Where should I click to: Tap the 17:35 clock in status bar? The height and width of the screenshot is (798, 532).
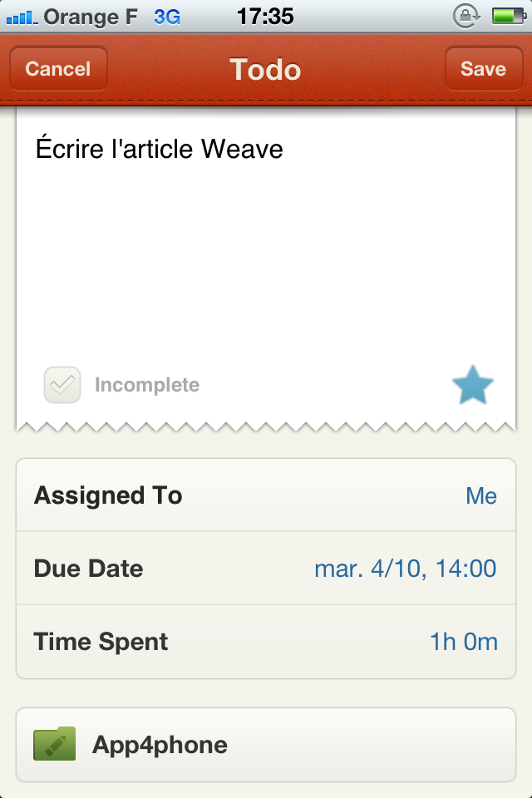[x=265, y=16]
